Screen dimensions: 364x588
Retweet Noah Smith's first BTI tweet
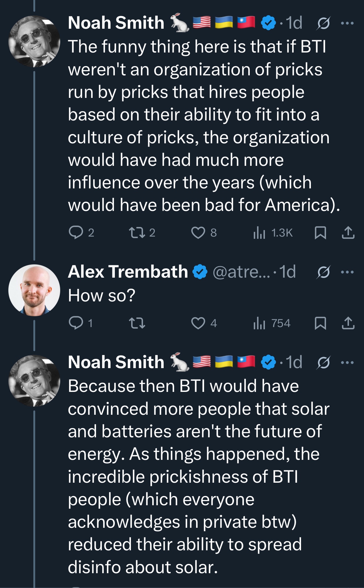[x=137, y=233]
